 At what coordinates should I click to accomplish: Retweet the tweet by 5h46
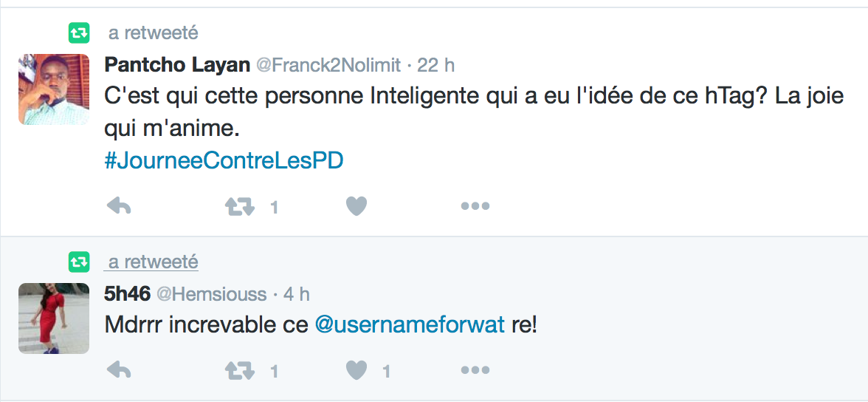(x=240, y=371)
